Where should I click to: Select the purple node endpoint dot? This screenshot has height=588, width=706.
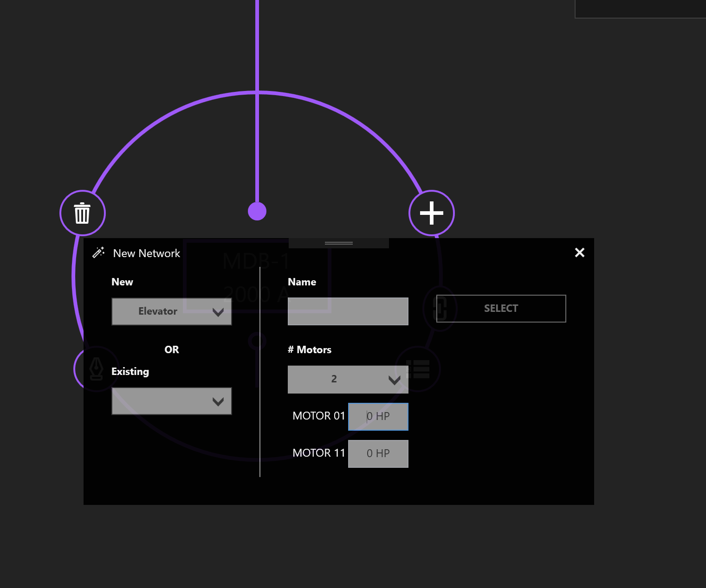click(x=257, y=211)
